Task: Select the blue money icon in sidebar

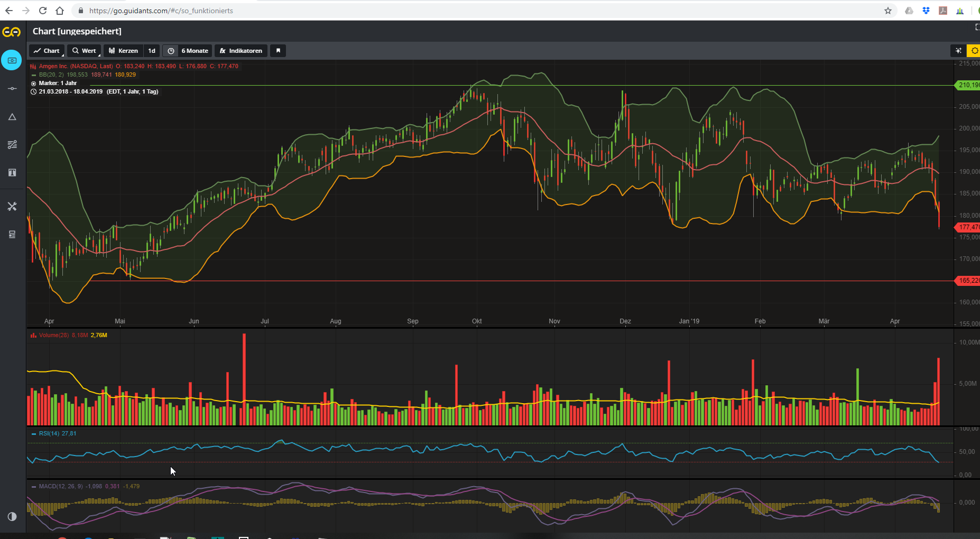Action: [12, 60]
